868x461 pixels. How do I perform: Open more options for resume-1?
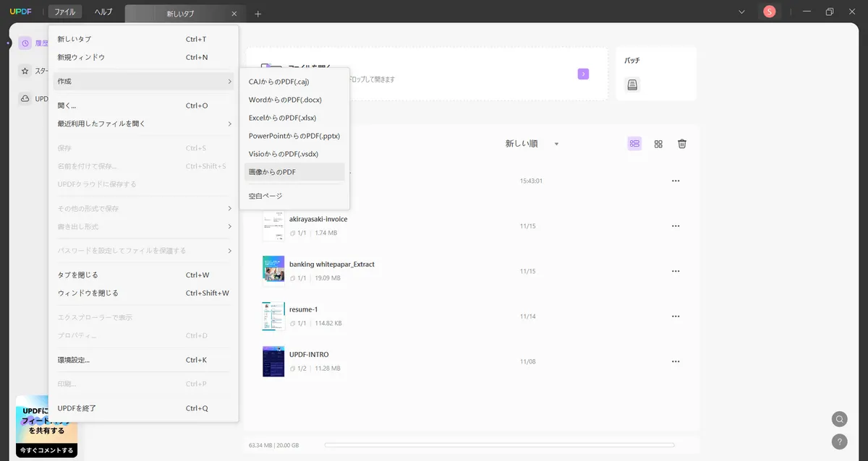pos(676,316)
